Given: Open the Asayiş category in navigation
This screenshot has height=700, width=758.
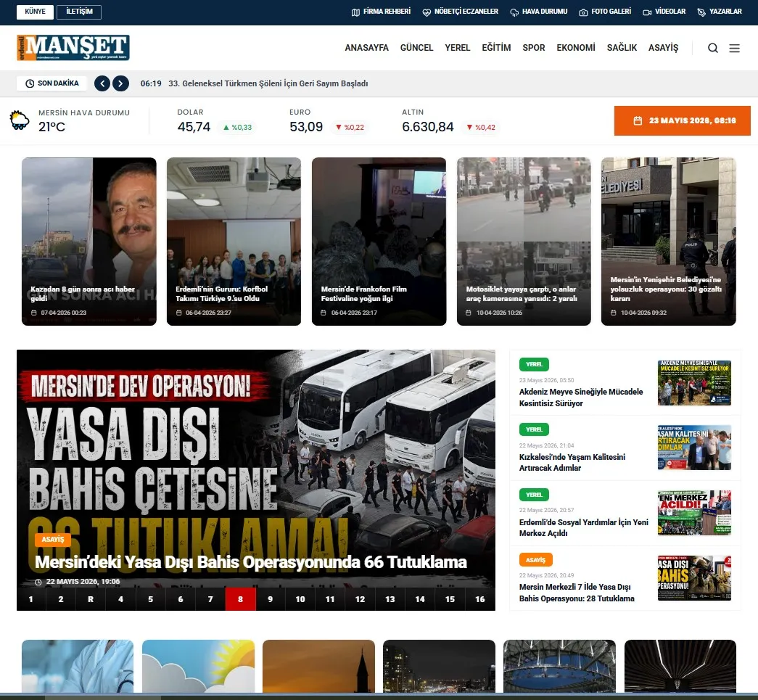Looking at the screenshot, I should (x=663, y=48).
